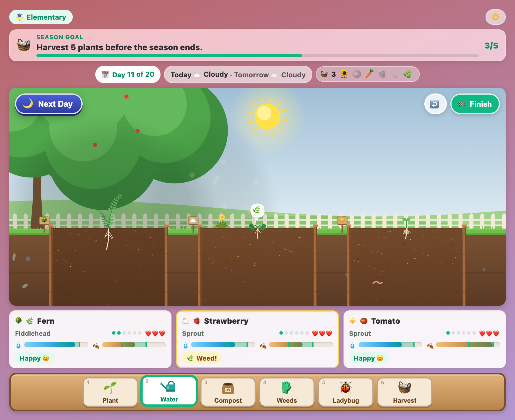Screen dimensions: 515x420
Task: Choose the Compost tool
Action: pyautogui.click(x=228, y=392)
